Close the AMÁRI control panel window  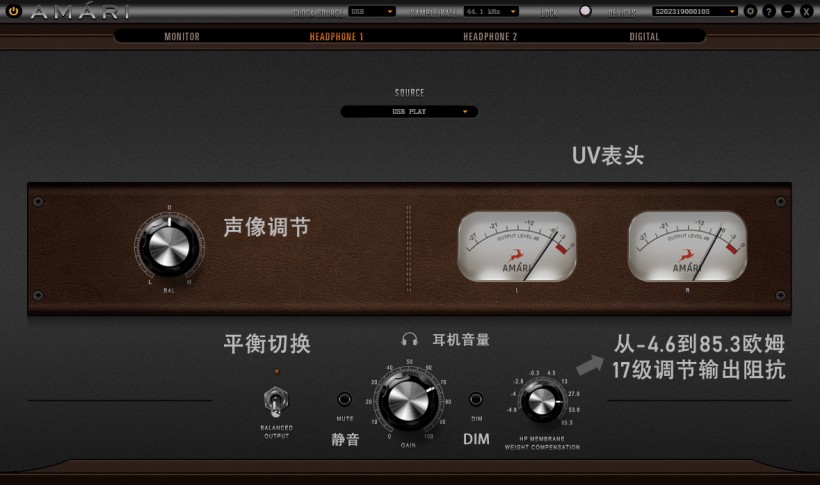806,11
